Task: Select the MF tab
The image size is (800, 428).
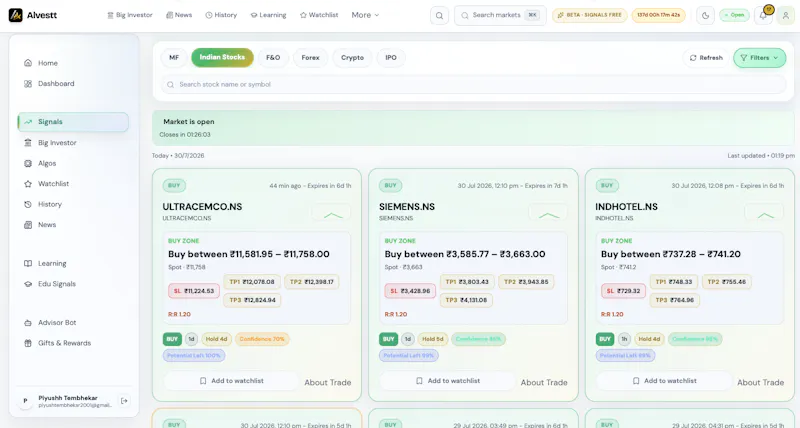Action: click(174, 58)
